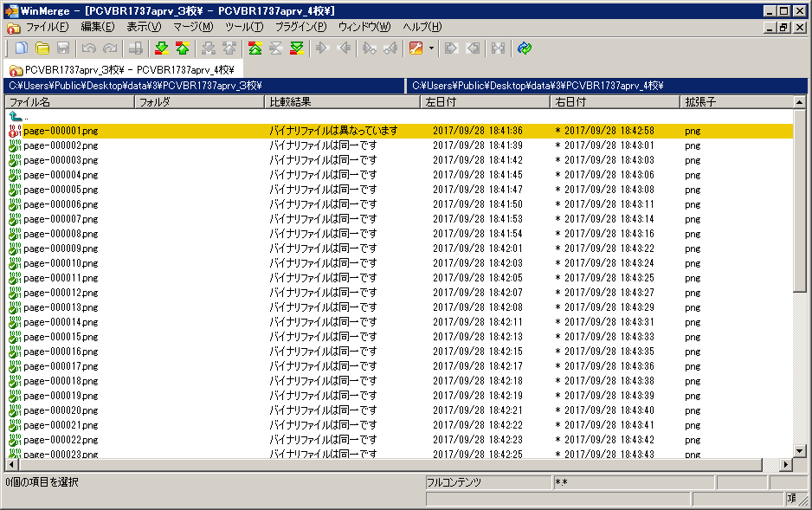Open the マージ(M) menu
The height and width of the screenshot is (510, 812).
click(x=193, y=27)
